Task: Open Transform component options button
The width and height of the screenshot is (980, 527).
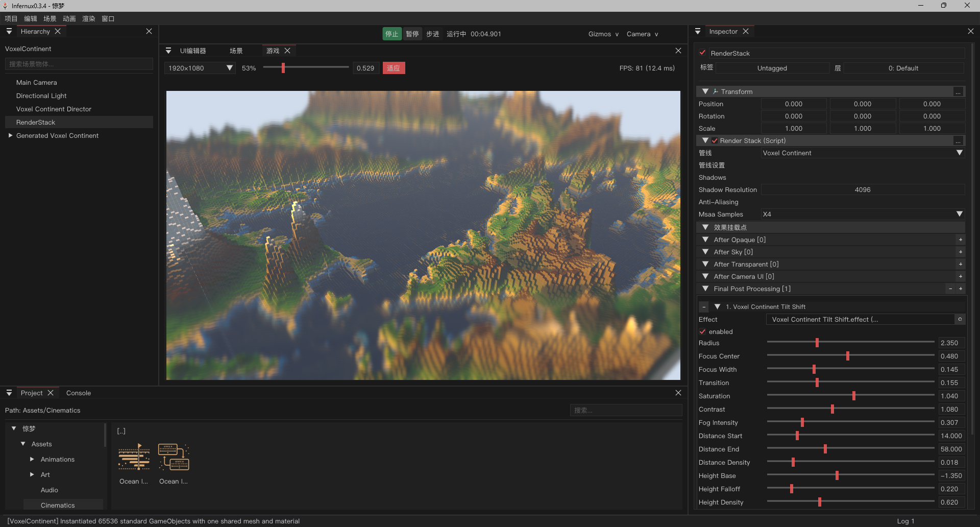Action: (958, 92)
